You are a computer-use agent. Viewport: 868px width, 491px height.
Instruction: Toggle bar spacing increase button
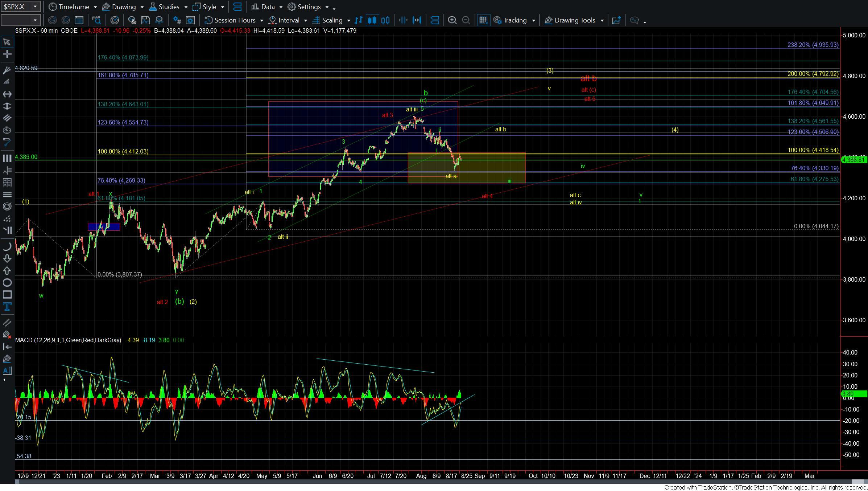point(417,20)
